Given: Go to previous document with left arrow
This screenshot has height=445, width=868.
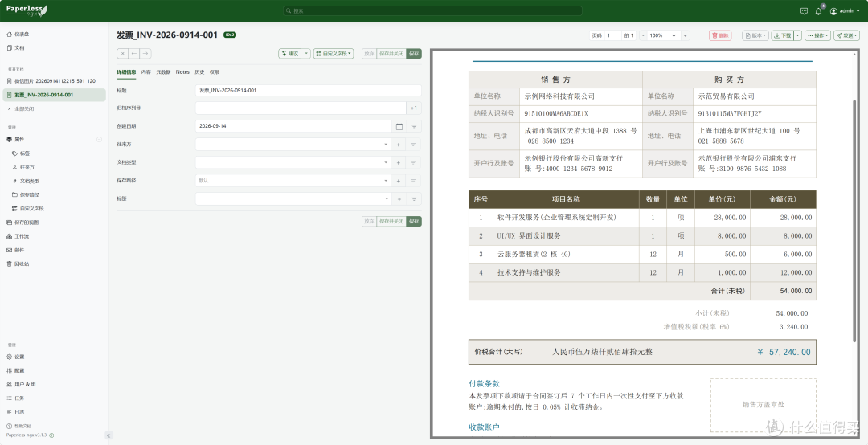Looking at the screenshot, I should click(x=134, y=54).
